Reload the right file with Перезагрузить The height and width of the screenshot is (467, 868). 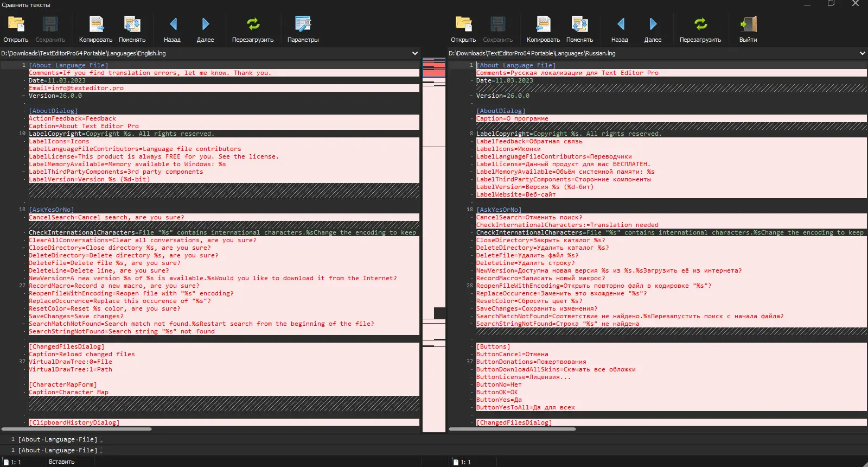(700, 25)
